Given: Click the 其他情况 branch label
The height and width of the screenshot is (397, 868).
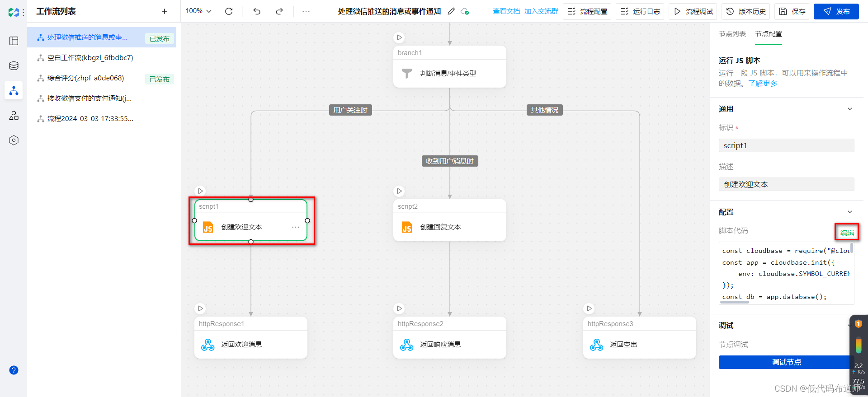Looking at the screenshot, I should coord(545,110).
